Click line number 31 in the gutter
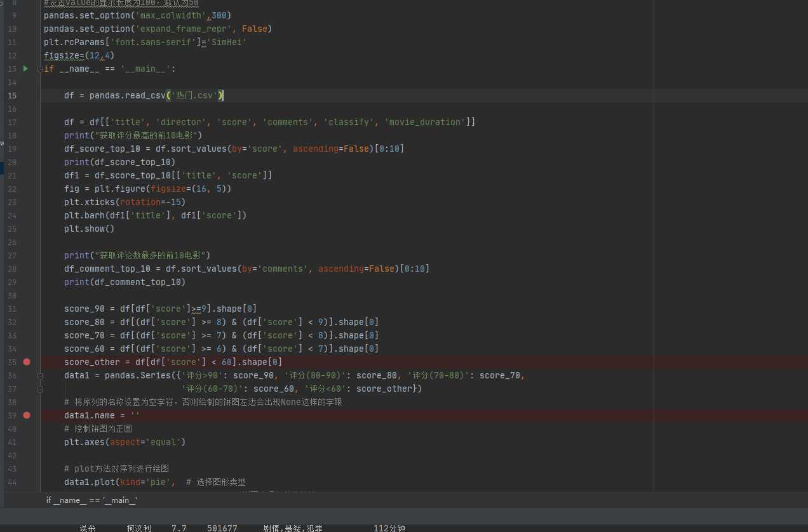The width and height of the screenshot is (808, 532). point(13,309)
